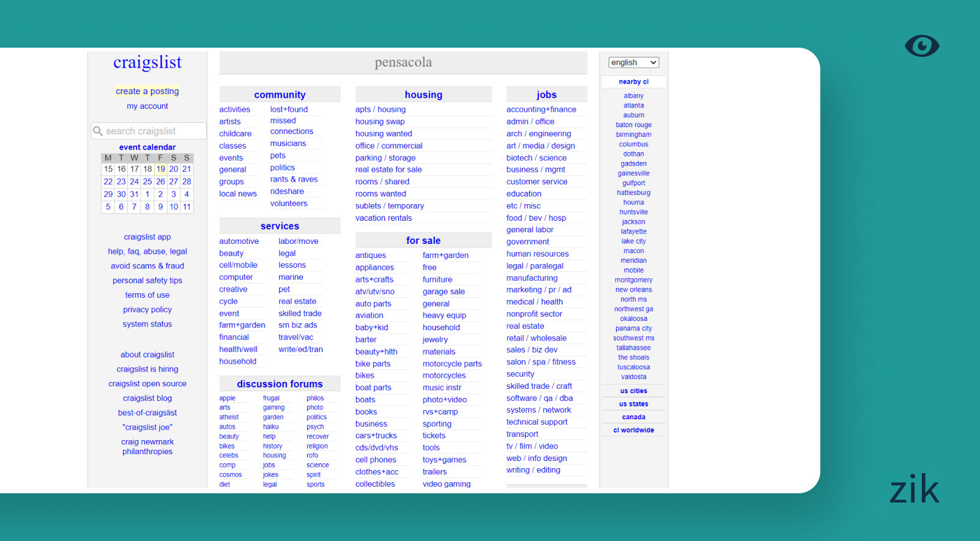Open motorcycle parts link
Viewport: 980px width, 541px height.
point(452,364)
